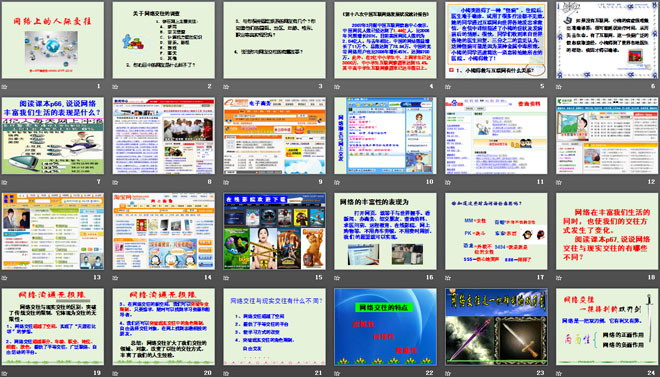Screen dimensions: 660x377
Task: Click the animation star icon under slide 13
Action: coord(5,278)
